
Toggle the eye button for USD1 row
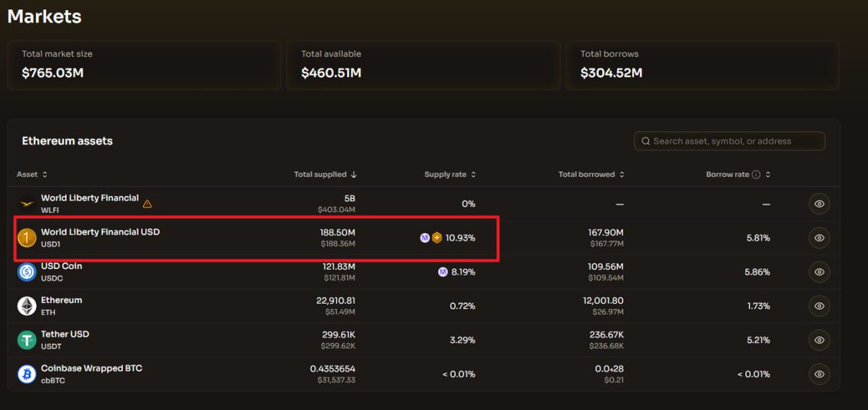pyautogui.click(x=819, y=238)
